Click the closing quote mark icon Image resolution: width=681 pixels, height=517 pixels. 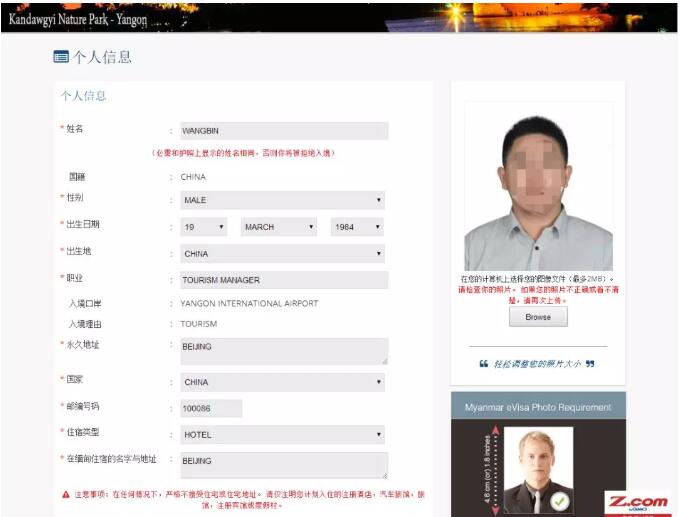tap(590, 364)
